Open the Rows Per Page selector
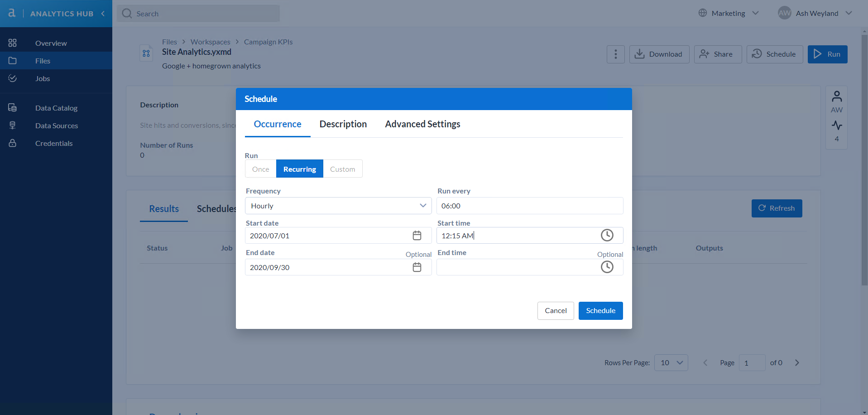This screenshot has width=868, height=415. coord(671,362)
